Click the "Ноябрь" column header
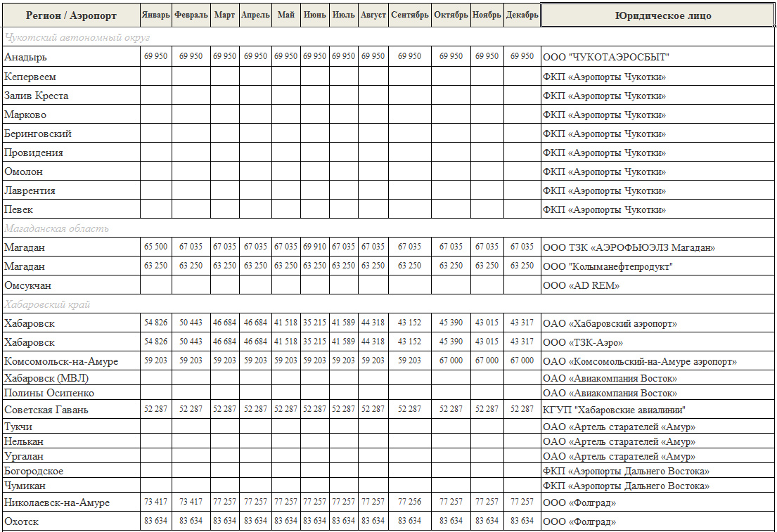Image resolution: width=777 pixels, height=532 pixels. coord(487,15)
